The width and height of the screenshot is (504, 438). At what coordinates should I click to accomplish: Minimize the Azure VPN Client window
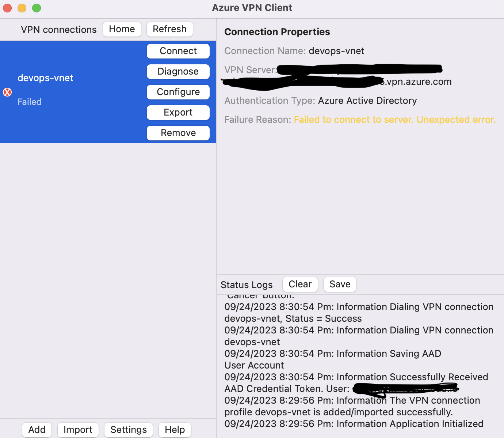(x=22, y=8)
